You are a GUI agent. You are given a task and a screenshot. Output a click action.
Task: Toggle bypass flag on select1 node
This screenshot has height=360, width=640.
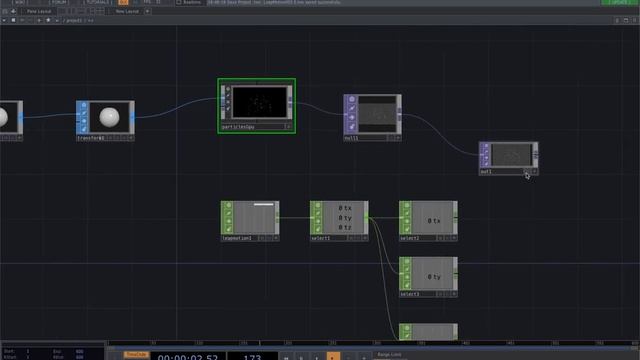pyautogui.click(x=318, y=221)
